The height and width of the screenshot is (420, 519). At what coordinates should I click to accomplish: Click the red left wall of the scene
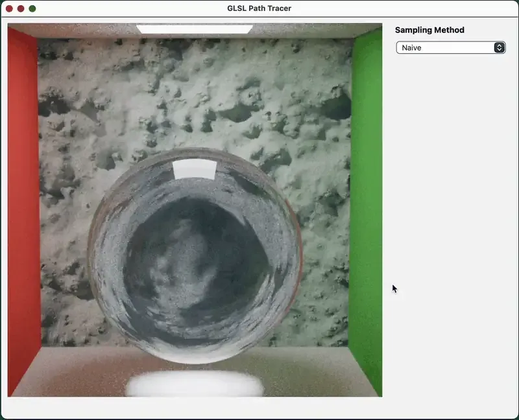click(23, 207)
